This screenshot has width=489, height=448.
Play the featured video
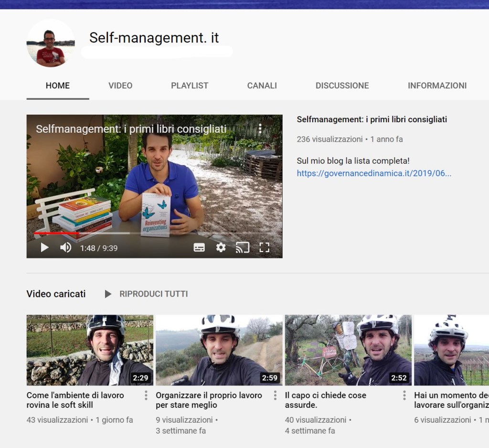click(44, 247)
